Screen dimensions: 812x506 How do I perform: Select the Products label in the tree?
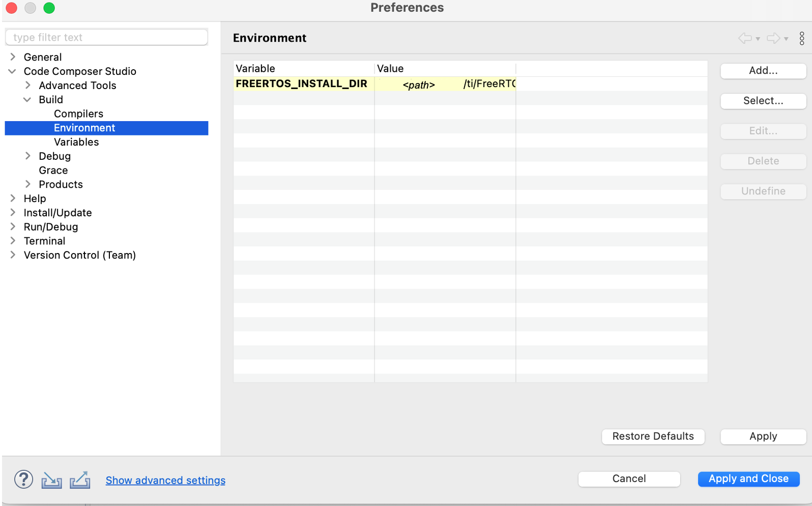61,184
